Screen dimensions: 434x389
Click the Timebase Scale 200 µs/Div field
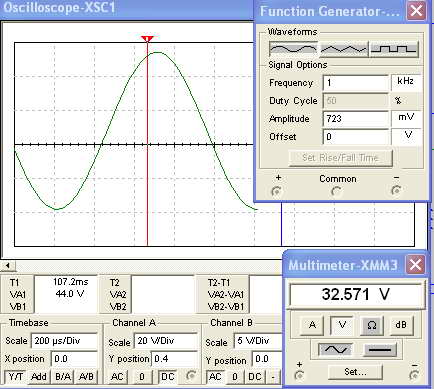(x=65, y=341)
